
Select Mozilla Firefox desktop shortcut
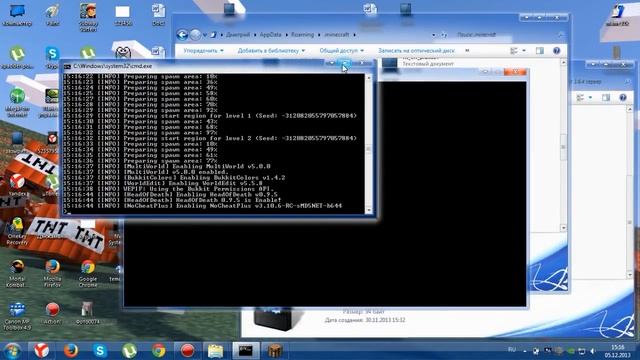point(52,273)
